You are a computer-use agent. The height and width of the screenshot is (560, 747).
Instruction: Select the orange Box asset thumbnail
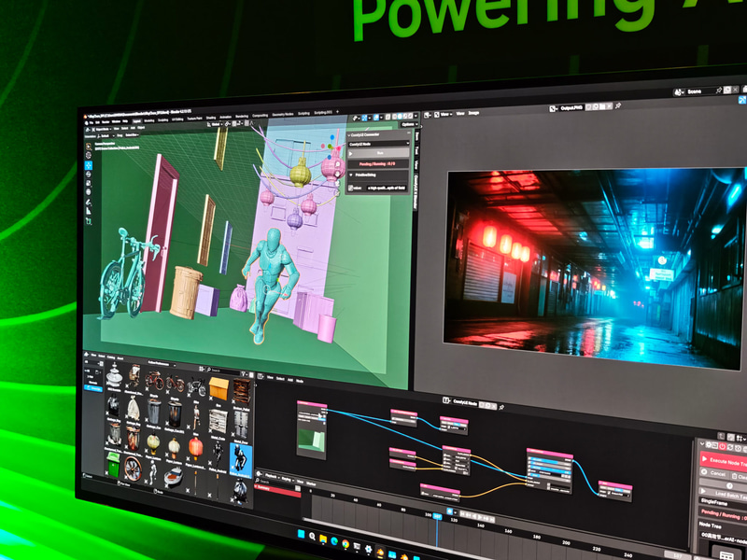click(219, 388)
